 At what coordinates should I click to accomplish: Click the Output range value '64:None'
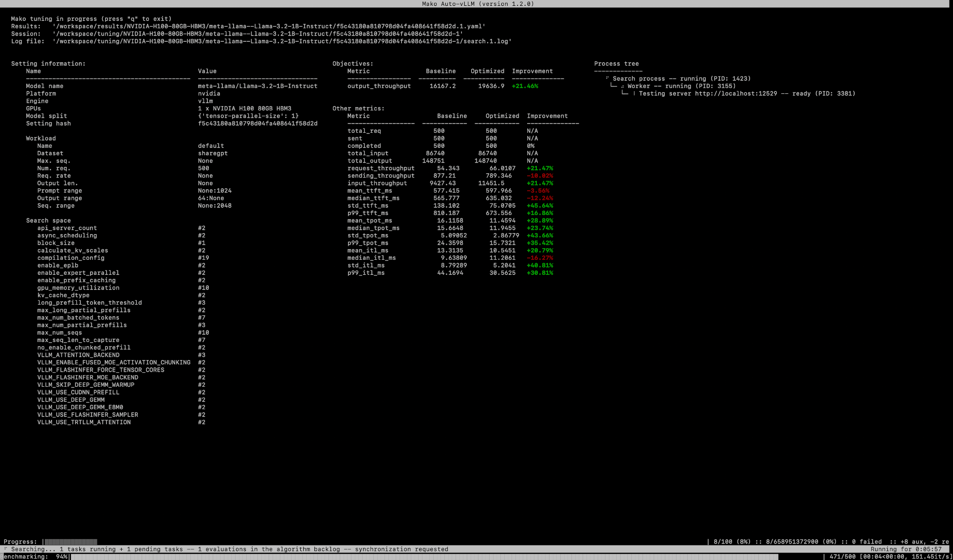(x=211, y=198)
